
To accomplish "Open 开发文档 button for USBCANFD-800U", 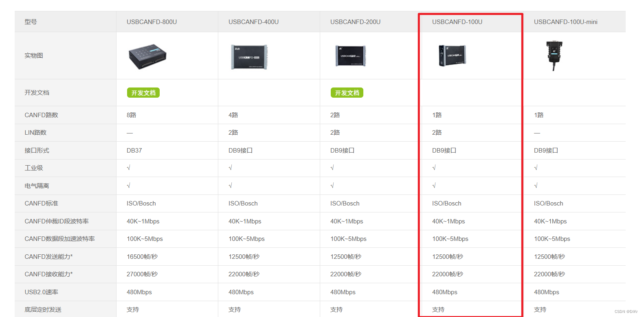I will [143, 93].
